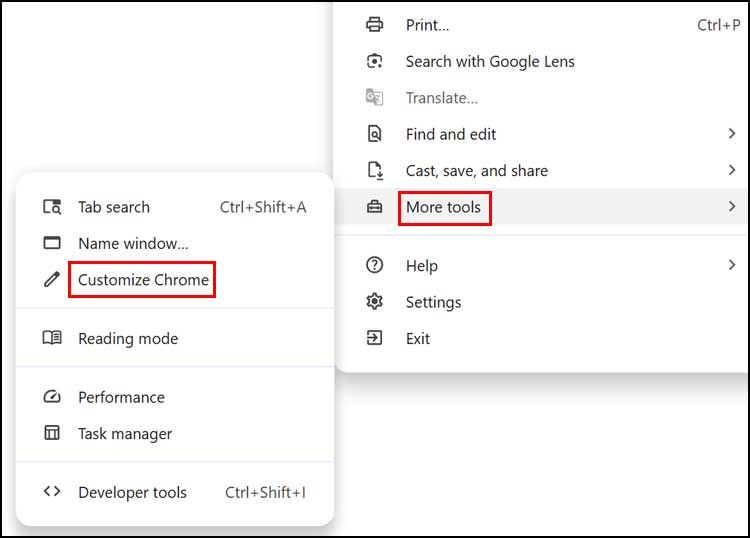Screen dimensions: 750x538
Task: Open the Help menu entry
Action: tap(541, 265)
